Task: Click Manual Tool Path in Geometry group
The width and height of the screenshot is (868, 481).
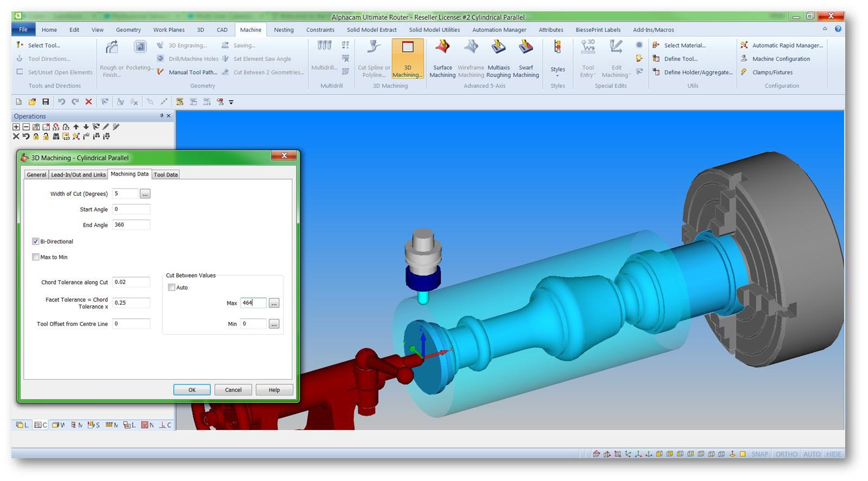Action: 187,73
